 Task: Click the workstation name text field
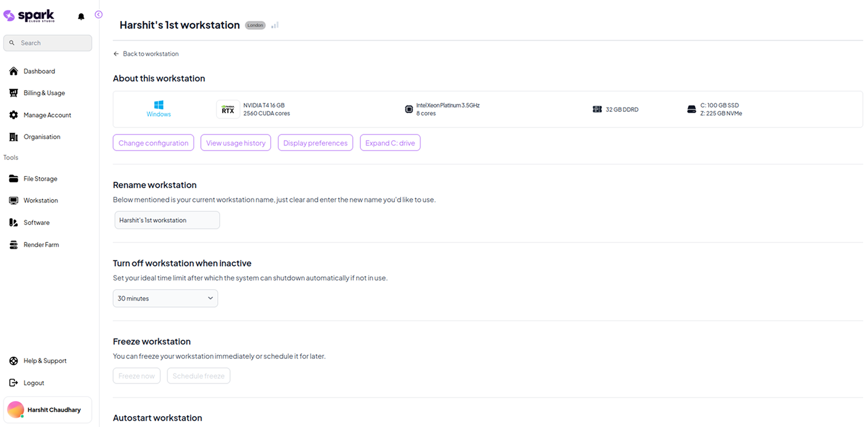167,220
